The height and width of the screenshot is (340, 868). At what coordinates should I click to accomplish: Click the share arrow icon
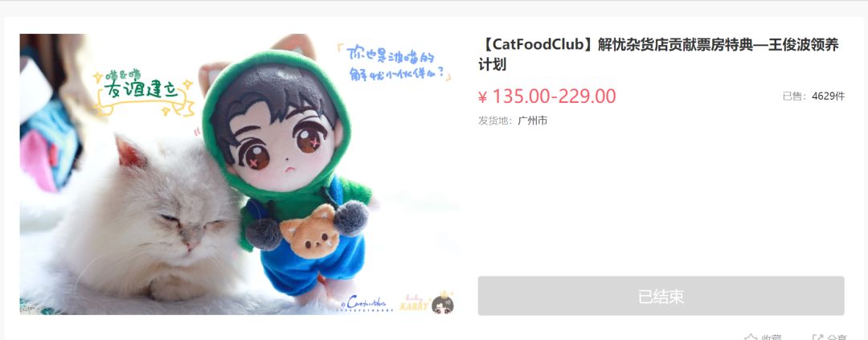pos(817,338)
